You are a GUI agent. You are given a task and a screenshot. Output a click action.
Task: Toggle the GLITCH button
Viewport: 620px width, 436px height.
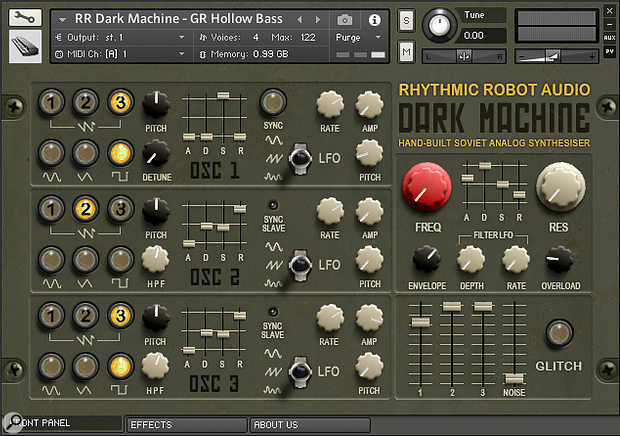coord(559,333)
